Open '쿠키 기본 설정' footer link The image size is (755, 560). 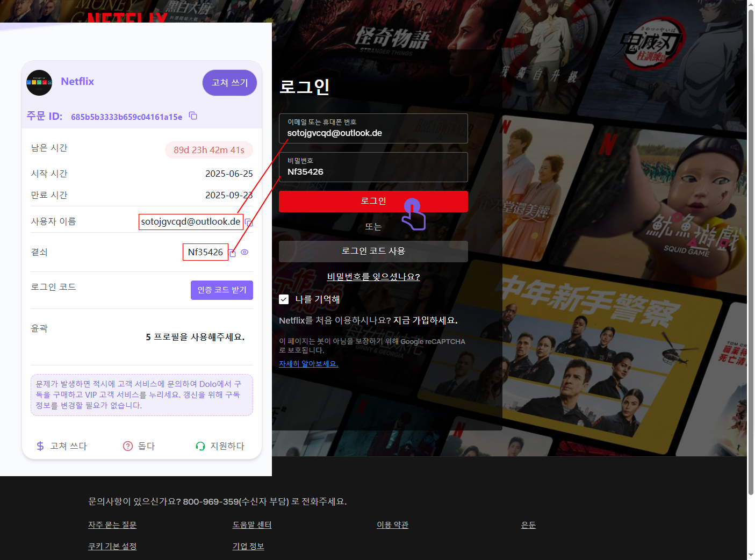click(x=112, y=547)
